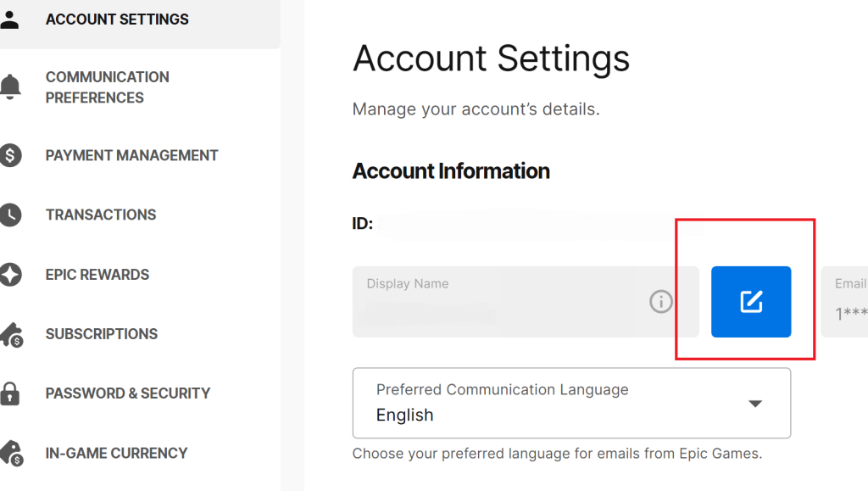Open Password & Security settings
The image size is (868, 491).
128,393
